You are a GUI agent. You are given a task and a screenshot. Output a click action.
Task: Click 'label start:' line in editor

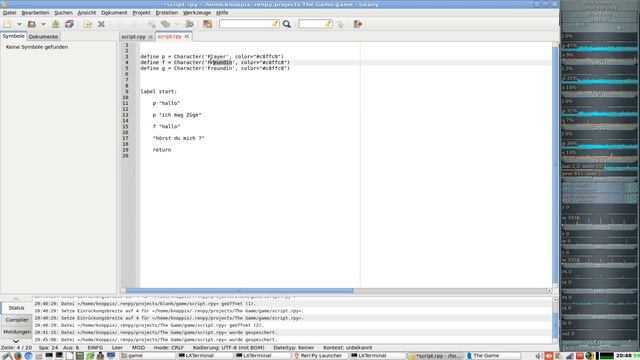tap(159, 91)
